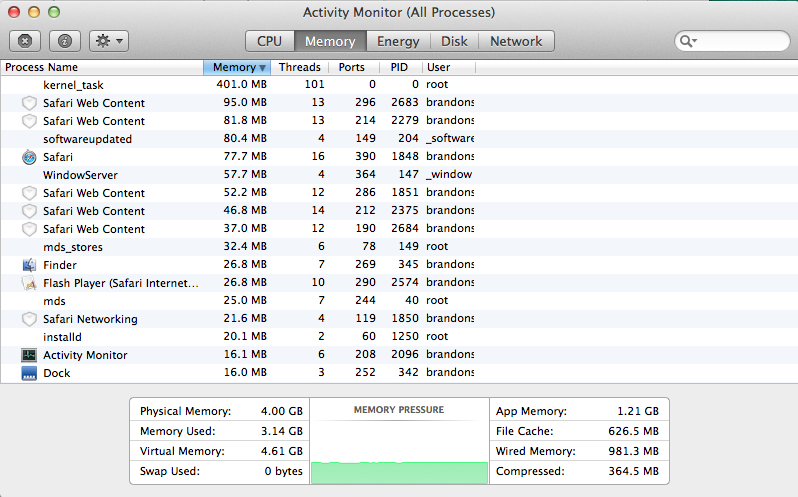Click the 16.0 MB value for Dock
The image size is (798, 497).
coord(245,372)
